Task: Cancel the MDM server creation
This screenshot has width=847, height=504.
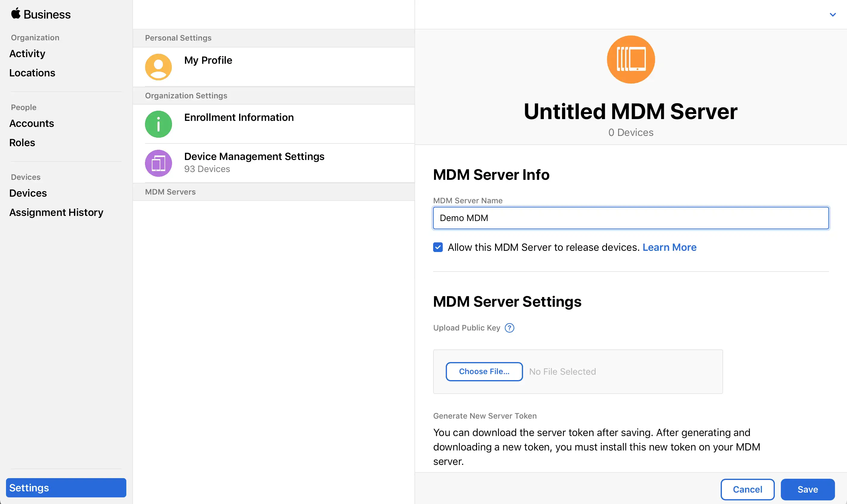Action: click(x=747, y=489)
